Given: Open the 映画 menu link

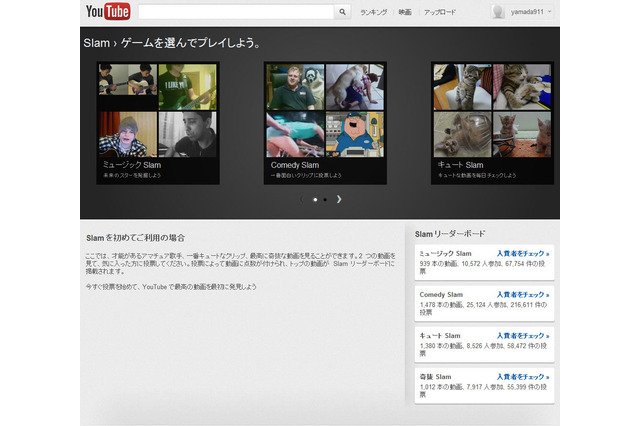Looking at the screenshot, I should coord(405,12).
